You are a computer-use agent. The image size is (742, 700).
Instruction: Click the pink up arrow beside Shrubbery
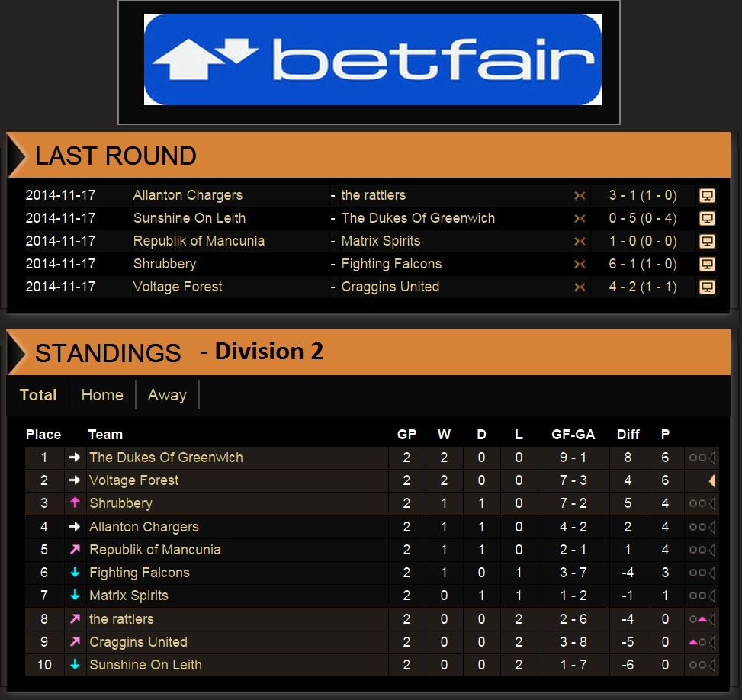(75, 503)
